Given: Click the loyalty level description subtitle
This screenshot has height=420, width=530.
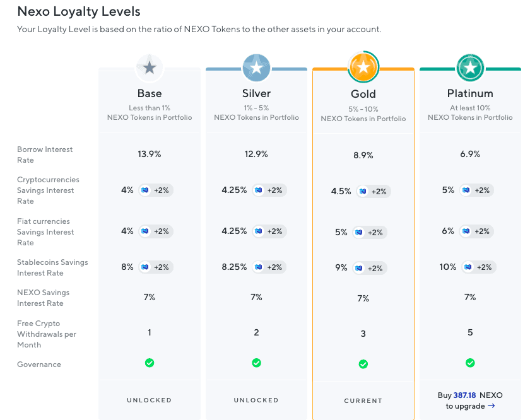Looking at the screenshot, I should tap(199, 30).
